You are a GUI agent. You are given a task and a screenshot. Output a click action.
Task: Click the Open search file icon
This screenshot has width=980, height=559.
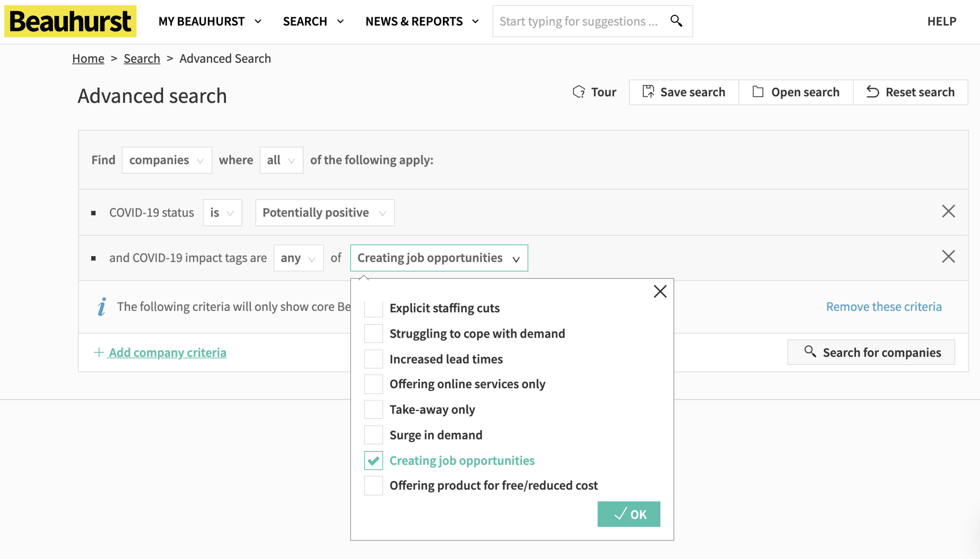tap(757, 92)
